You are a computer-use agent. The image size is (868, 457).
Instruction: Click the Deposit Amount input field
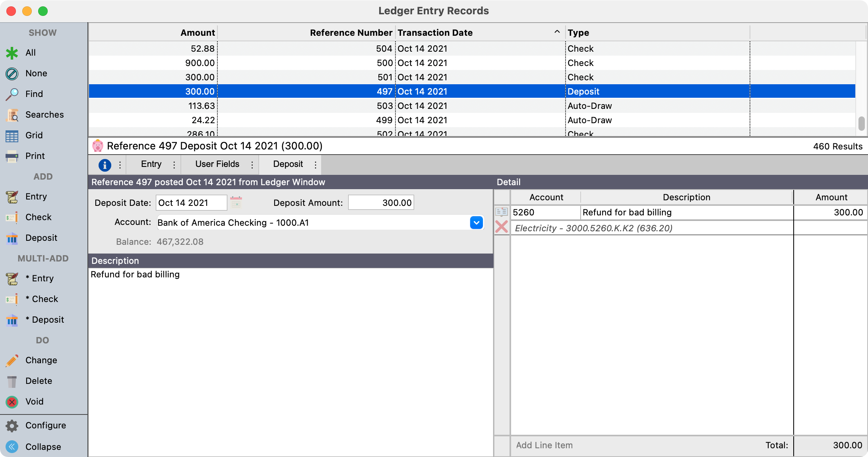pos(381,203)
